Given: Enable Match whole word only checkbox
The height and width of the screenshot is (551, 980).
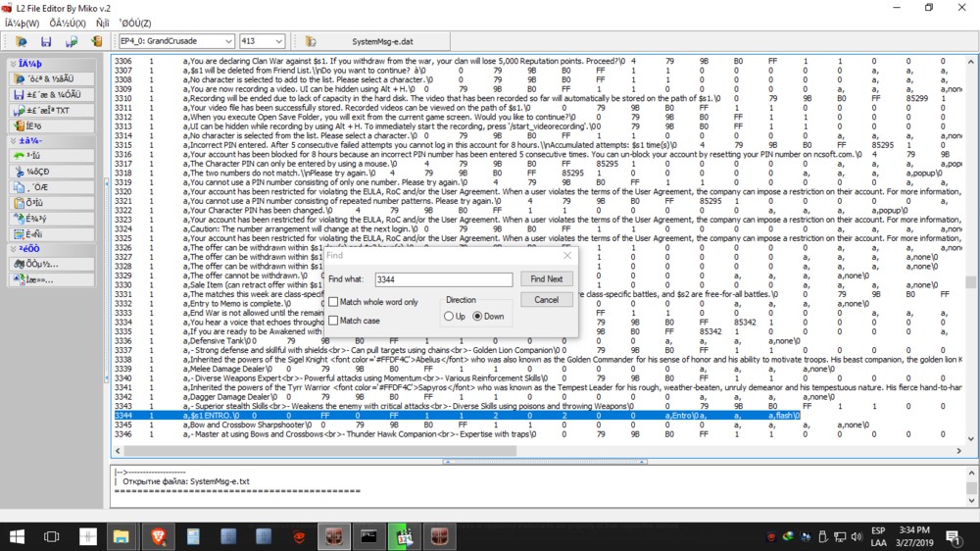Looking at the screenshot, I should (334, 302).
